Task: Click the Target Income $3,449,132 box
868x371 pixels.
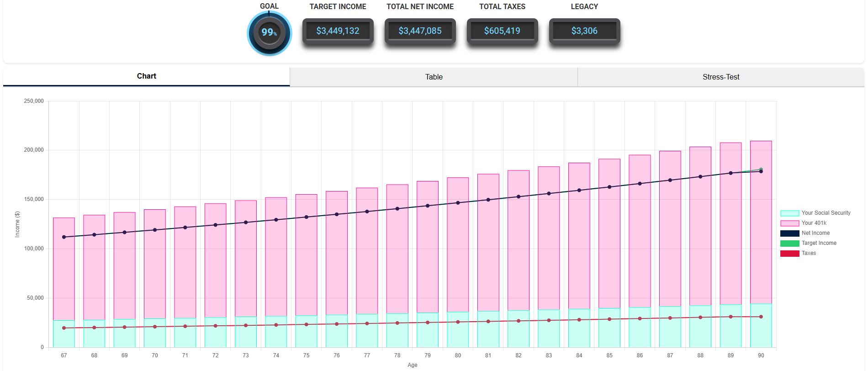Action: [338, 31]
